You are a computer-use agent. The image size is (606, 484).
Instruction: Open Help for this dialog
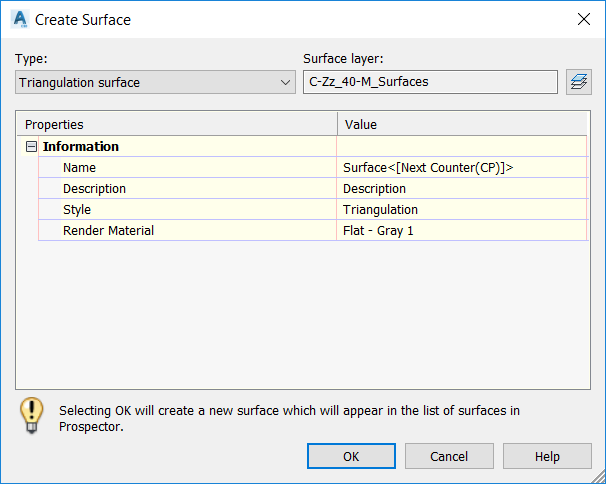(547, 456)
